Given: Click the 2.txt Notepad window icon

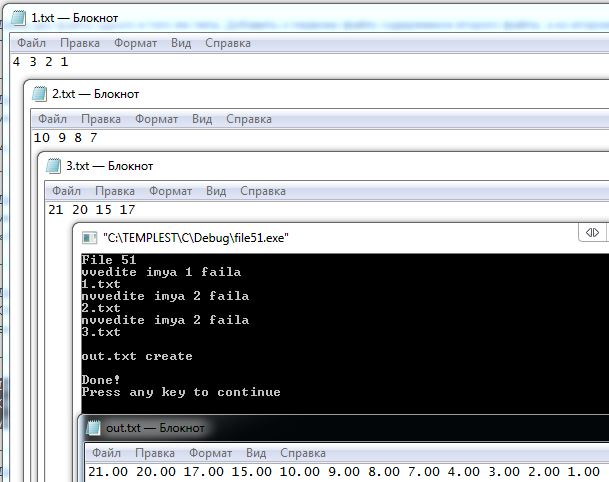Looking at the screenshot, I should [x=39, y=94].
